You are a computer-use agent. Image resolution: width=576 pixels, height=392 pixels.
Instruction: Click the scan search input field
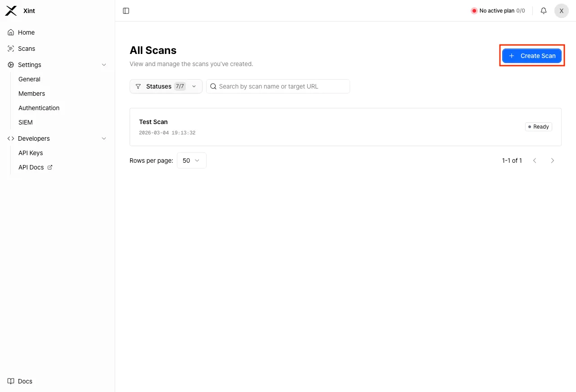coord(278,86)
